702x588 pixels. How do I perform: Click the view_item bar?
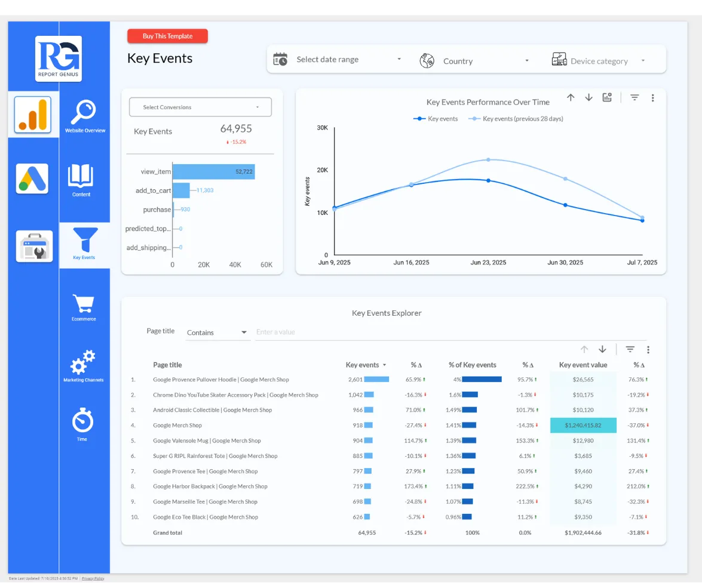[x=213, y=172]
